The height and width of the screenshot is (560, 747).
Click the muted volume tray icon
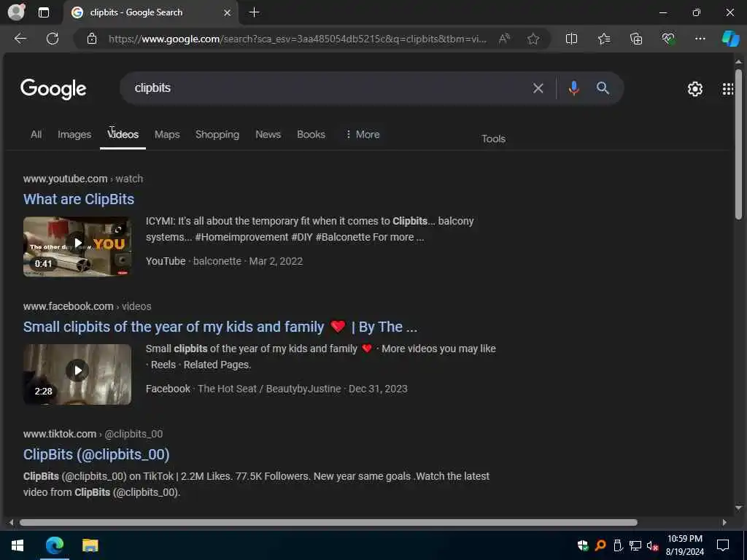coord(652,545)
